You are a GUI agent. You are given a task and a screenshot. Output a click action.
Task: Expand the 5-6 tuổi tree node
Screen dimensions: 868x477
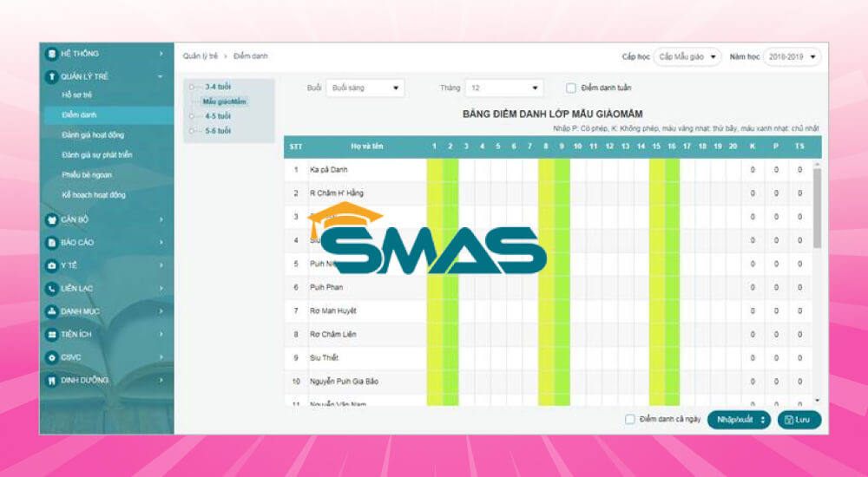[x=192, y=131]
